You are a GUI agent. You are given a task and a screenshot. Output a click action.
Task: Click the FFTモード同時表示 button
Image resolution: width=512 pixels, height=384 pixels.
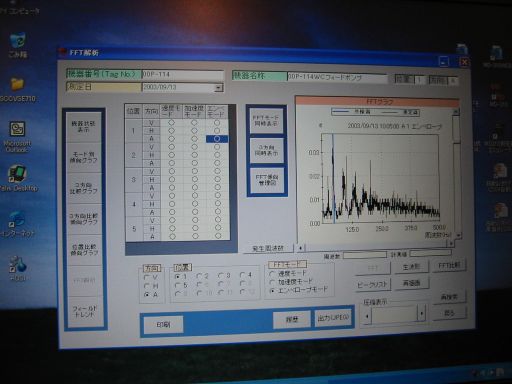(x=266, y=121)
